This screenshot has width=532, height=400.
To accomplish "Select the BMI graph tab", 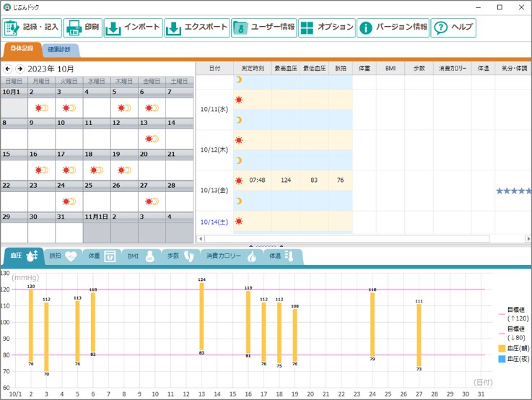I will pyautogui.click(x=141, y=256).
